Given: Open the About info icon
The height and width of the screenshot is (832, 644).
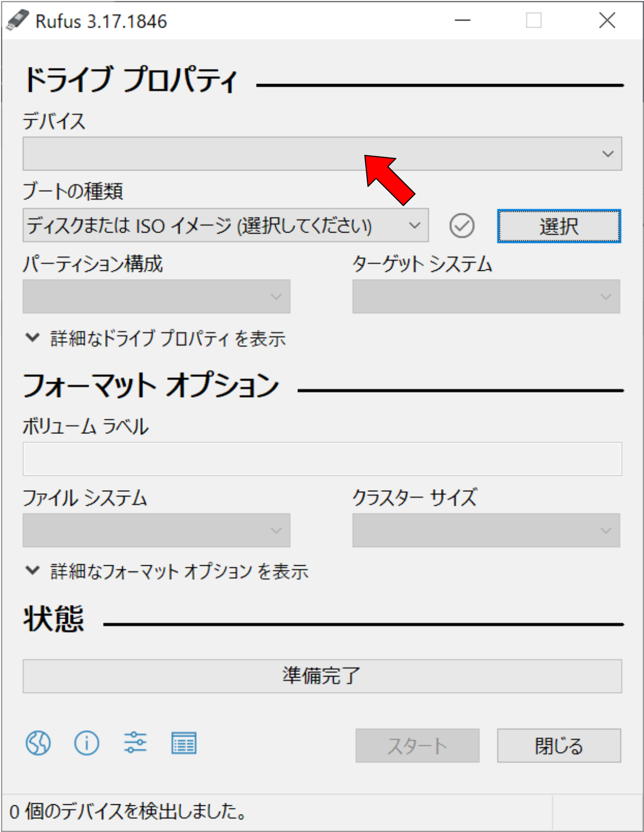Looking at the screenshot, I should point(87,743).
